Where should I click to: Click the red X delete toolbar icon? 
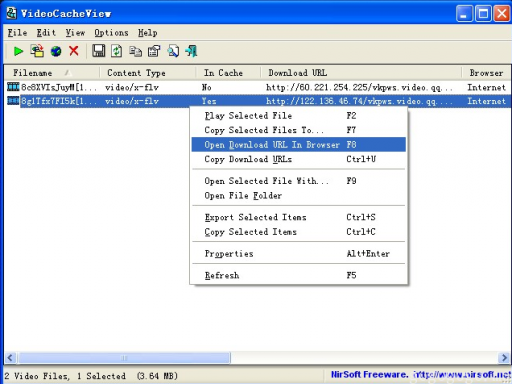point(74,51)
